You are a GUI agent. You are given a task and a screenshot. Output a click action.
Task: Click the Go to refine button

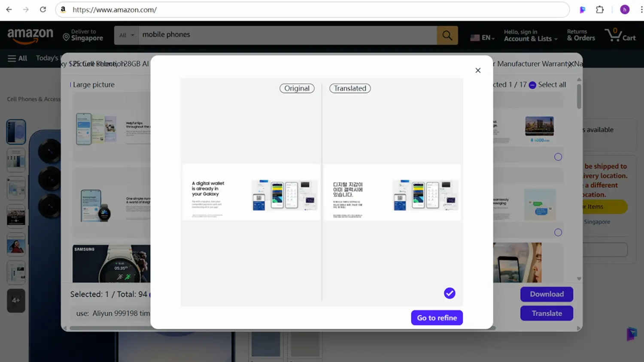click(437, 318)
